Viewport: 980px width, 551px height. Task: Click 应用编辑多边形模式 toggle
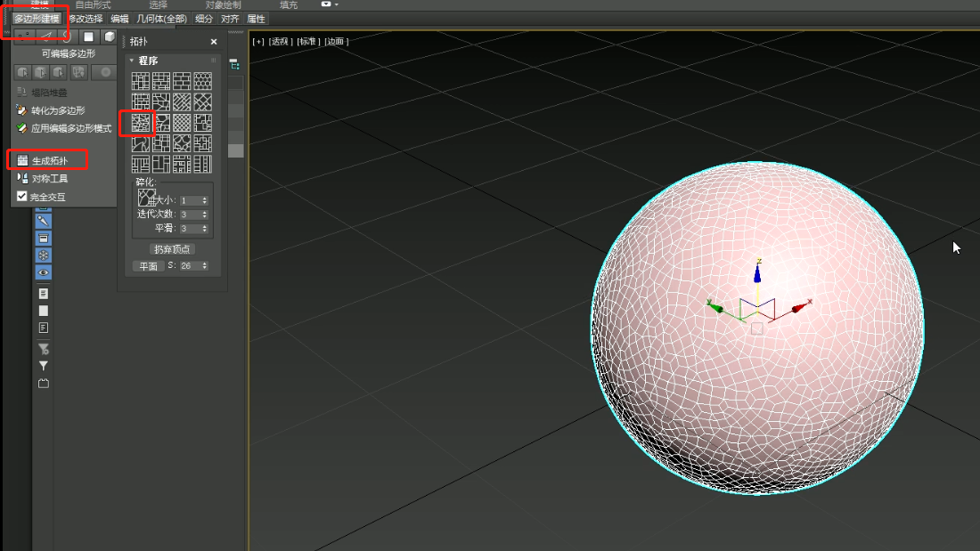[64, 128]
